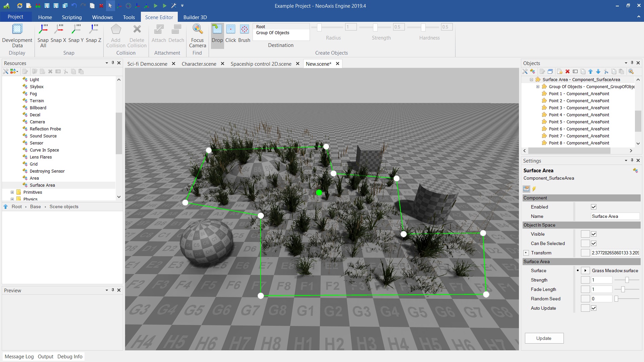Click the Surface Strength slider
This screenshot has height=362, width=644.
tap(627, 280)
